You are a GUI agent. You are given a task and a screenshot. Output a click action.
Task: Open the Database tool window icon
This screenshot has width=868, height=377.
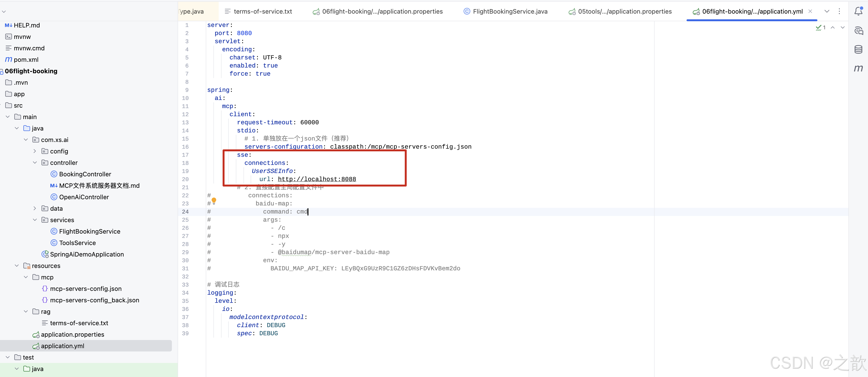(x=858, y=50)
